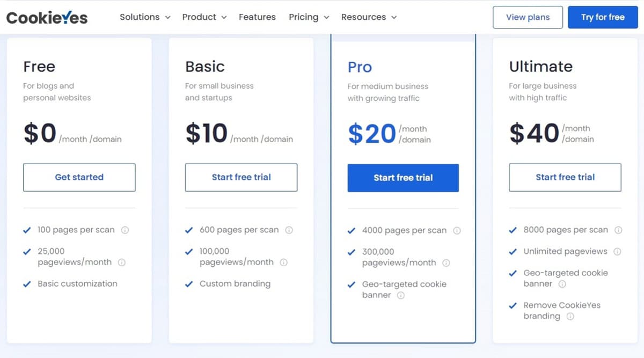The image size is (644, 358).
Task: Click info icon beside 25,000 pageviews/month
Action: click(x=122, y=262)
